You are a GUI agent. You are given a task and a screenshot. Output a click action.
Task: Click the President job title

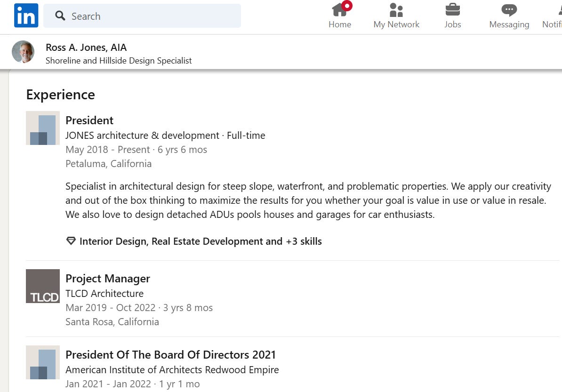pyautogui.click(x=89, y=120)
